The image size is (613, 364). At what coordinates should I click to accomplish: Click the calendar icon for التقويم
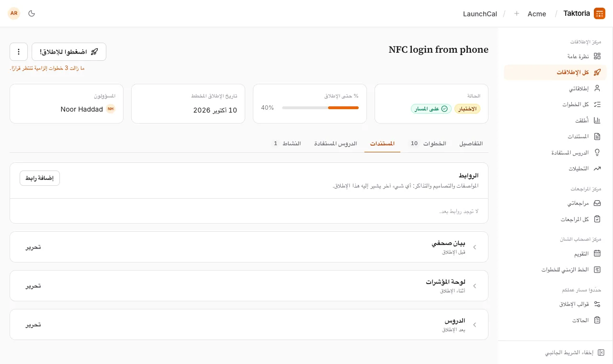[597, 253]
